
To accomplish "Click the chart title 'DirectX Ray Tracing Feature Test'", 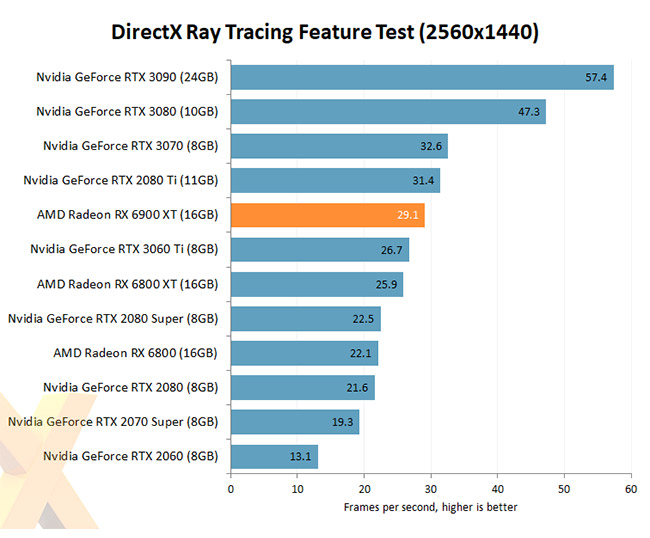I will click(x=325, y=32).
